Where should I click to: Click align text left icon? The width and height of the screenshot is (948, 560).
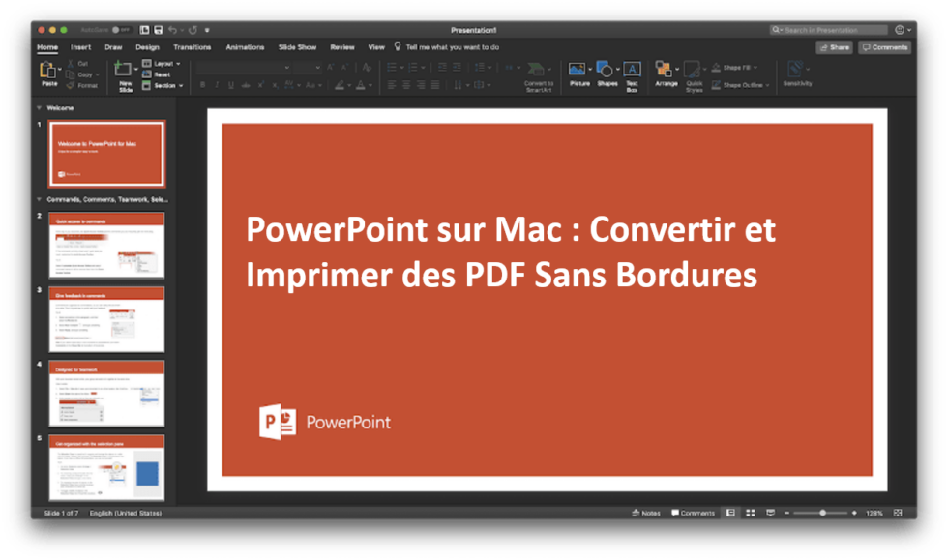(392, 85)
